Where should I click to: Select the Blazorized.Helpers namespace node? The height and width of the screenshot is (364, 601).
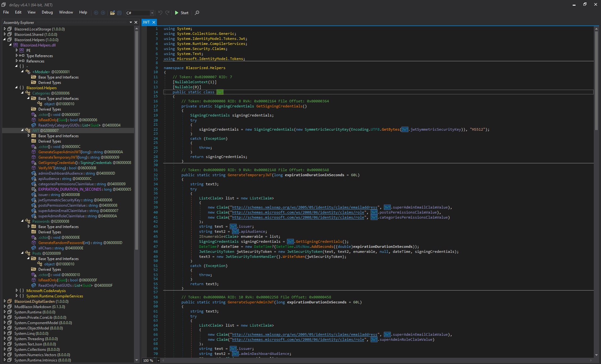[x=41, y=88]
